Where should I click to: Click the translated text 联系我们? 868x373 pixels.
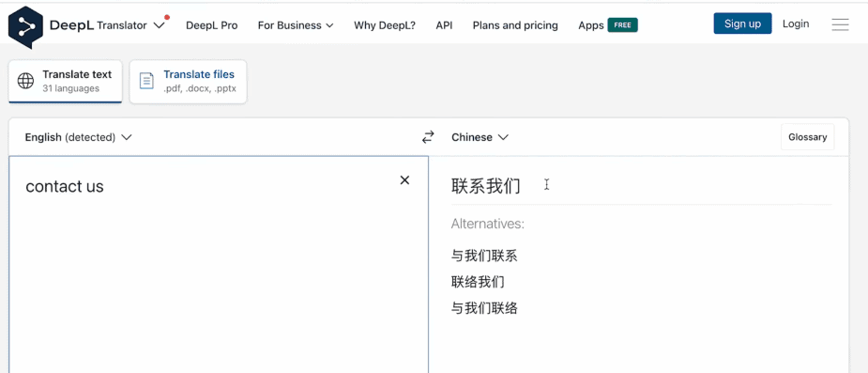coord(486,186)
